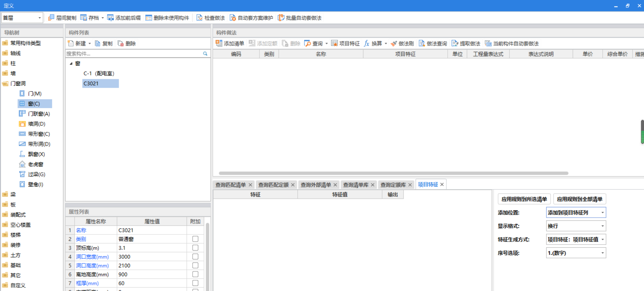Tick the 附加 checkbox for 框厚(mm)

pyautogui.click(x=195, y=283)
